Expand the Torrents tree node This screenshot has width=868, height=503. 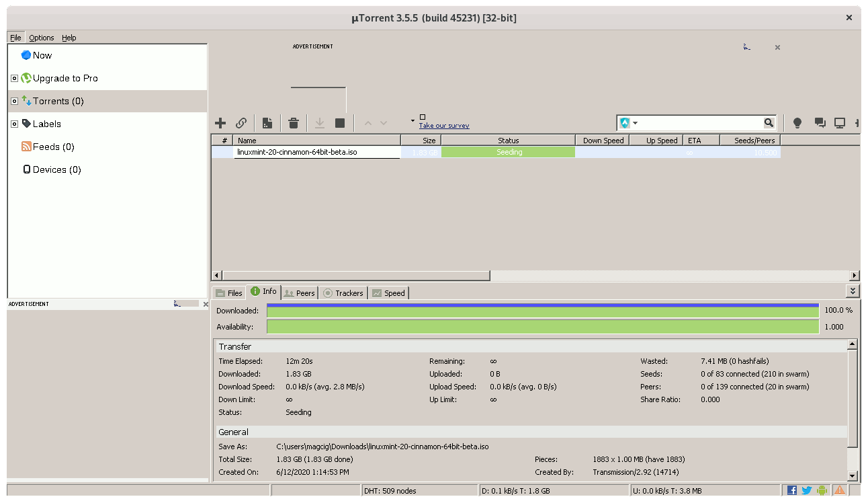point(14,102)
